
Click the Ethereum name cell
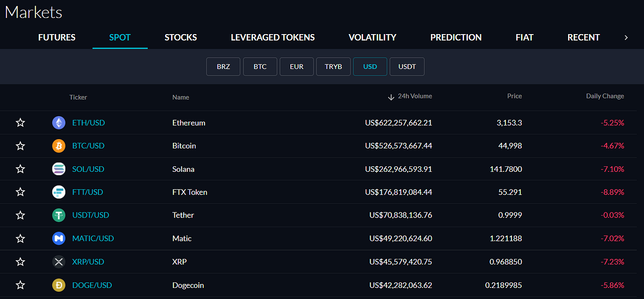189,123
